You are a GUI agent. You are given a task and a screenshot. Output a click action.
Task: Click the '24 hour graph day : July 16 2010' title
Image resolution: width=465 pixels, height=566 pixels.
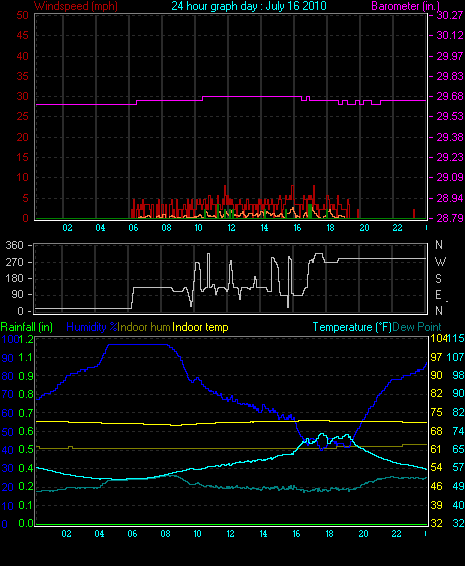pos(249,6)
